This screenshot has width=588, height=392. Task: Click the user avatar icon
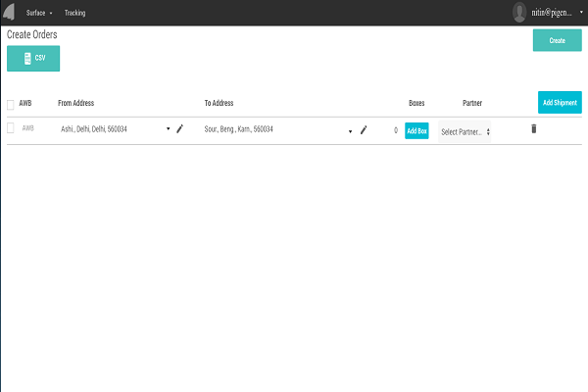click(519, 13)
